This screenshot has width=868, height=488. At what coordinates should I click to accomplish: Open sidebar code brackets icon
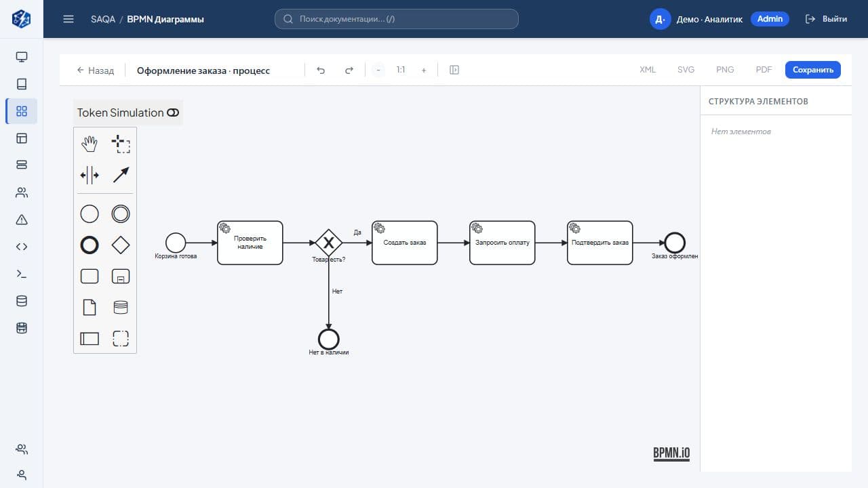coord(22,247)
